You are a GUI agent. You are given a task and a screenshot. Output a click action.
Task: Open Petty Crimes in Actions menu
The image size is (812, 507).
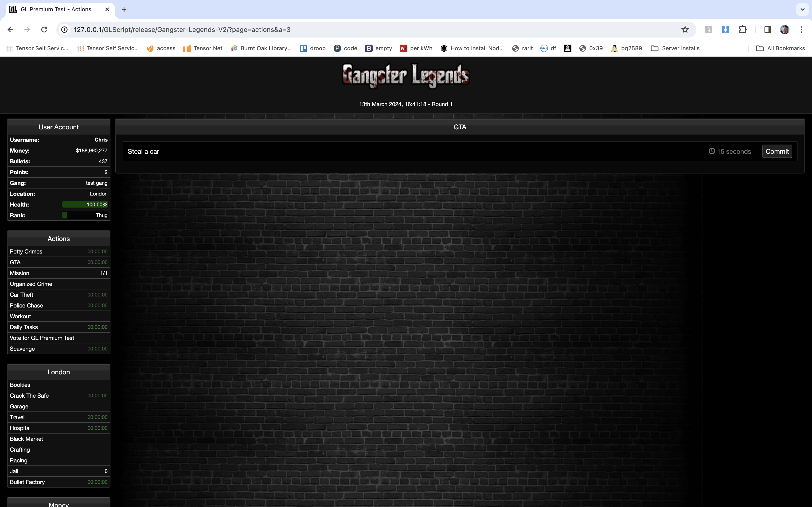[x=26, y=251]
